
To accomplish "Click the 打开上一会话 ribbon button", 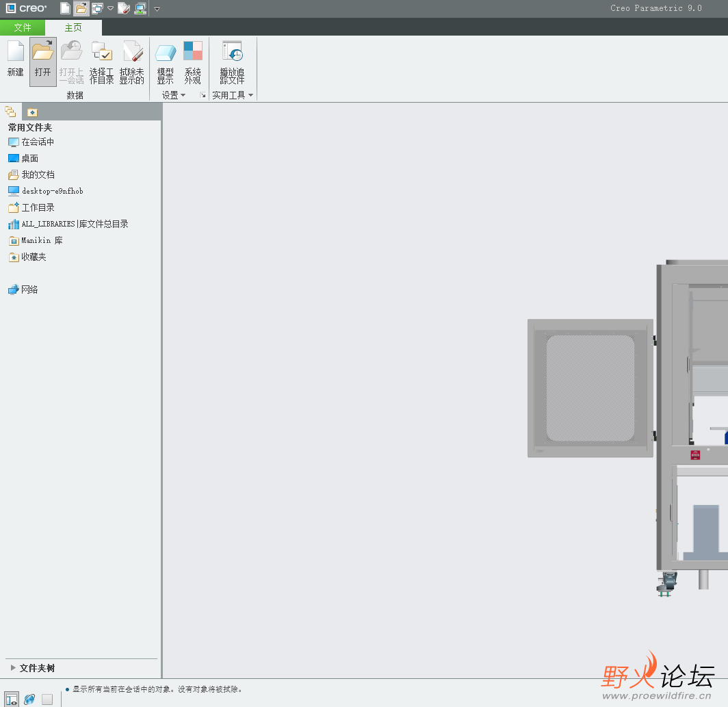I will (x=71, y=62).
